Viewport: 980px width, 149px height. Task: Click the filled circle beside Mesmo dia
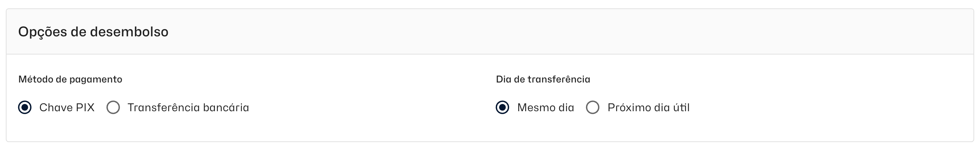pyautogui.click(x=502, y=108)
